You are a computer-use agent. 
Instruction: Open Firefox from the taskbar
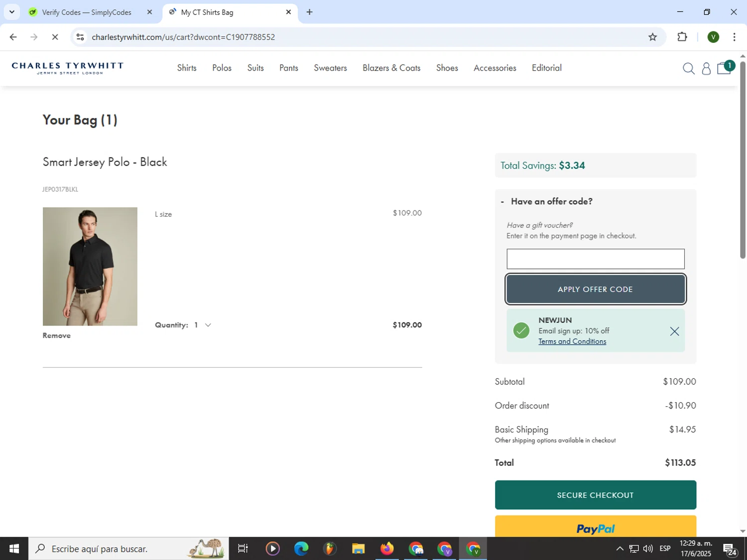(387, 549)
